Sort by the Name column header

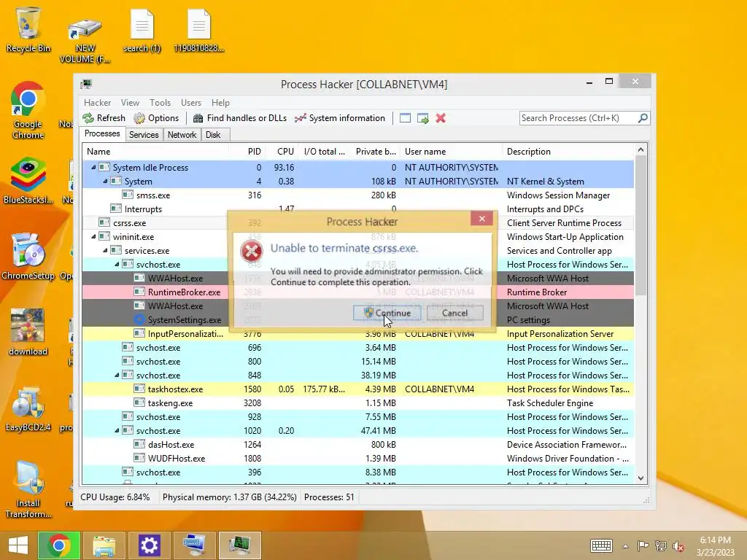155,152
